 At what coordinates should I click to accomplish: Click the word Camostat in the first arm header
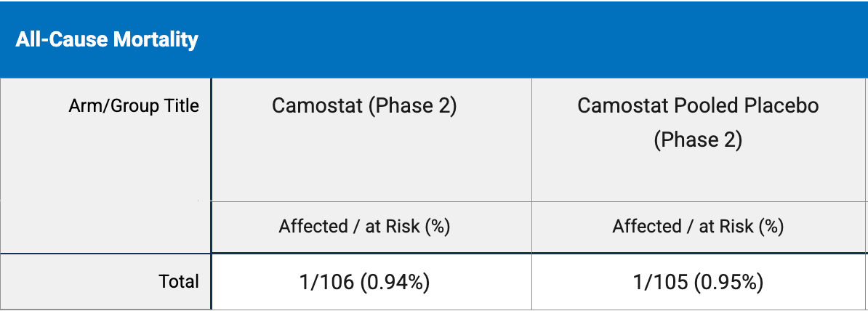click(x=316, y=106)
